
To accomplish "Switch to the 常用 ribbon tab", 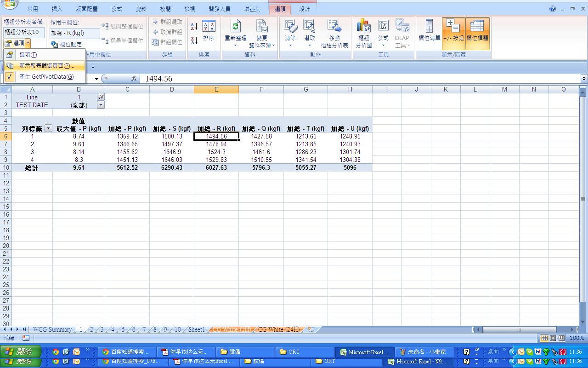I will click(x=33, y=9).
